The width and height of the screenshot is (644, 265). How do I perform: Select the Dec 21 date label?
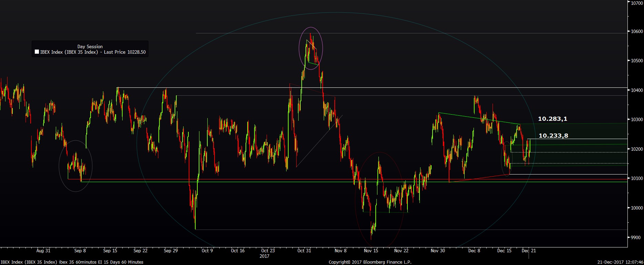529,251
